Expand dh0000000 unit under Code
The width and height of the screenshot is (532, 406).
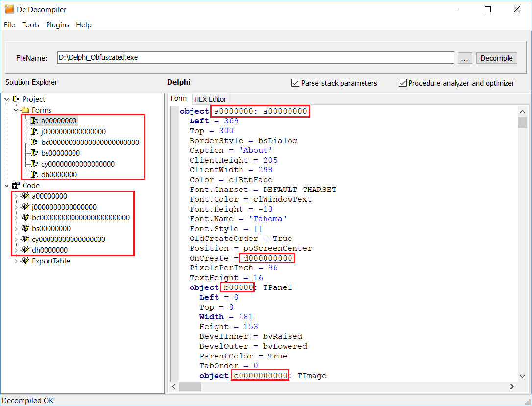click(x=16, y=250)
